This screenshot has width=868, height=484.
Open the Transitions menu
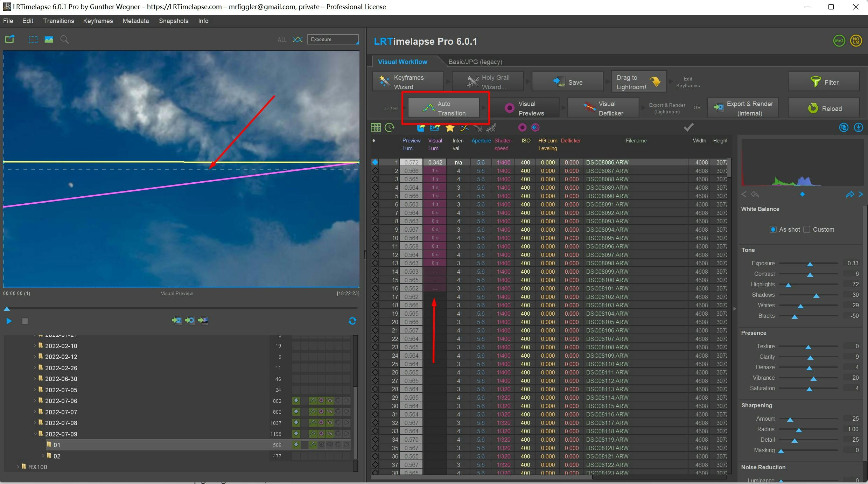coord(58,21)
